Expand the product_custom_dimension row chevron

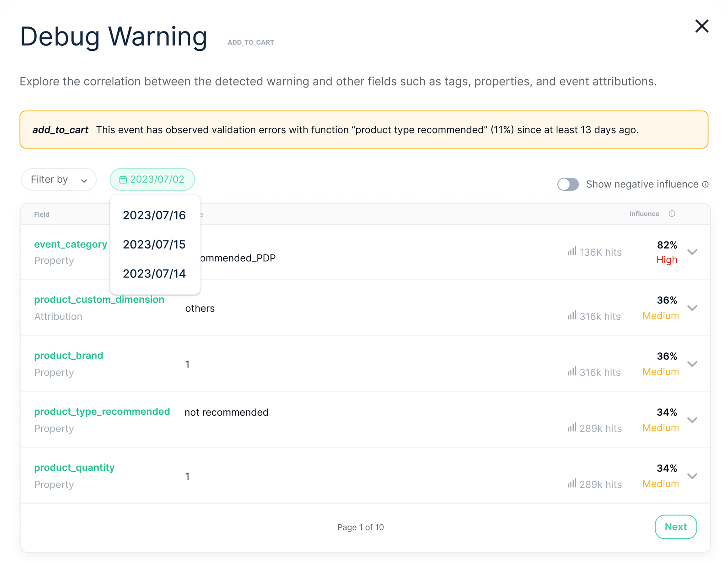tap(692, 308)
